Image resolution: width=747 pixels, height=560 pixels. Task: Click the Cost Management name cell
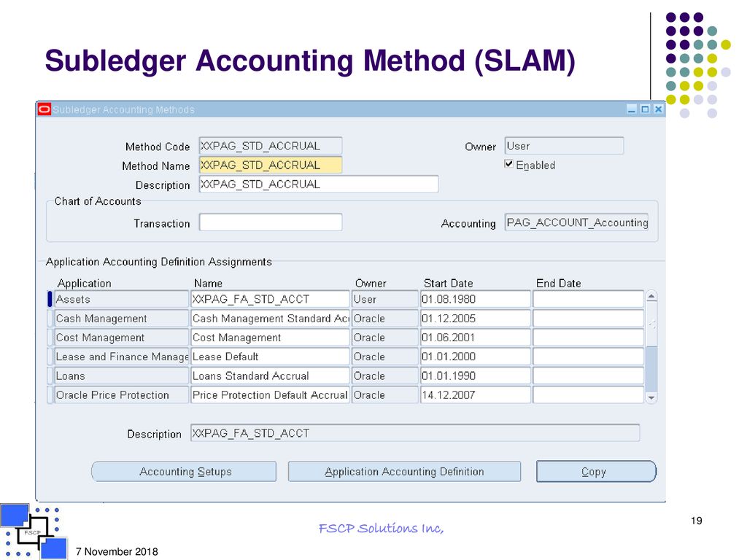click(x=270, y=337)
